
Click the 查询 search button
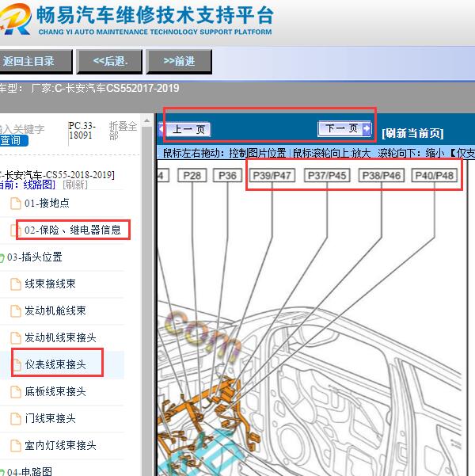[x=13, y=140]
